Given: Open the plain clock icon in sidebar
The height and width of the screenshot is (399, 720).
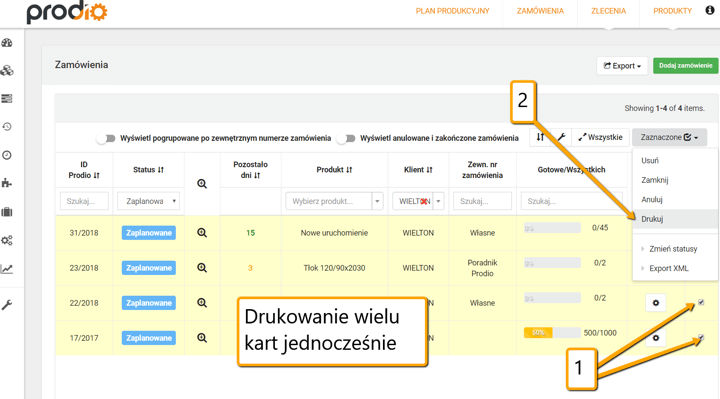Looking at the screenshot, I should 7,155.
